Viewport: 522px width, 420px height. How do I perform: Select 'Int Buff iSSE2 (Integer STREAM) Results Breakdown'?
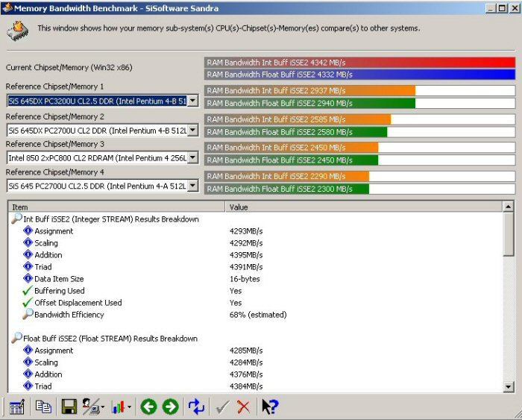click(111, 219)
